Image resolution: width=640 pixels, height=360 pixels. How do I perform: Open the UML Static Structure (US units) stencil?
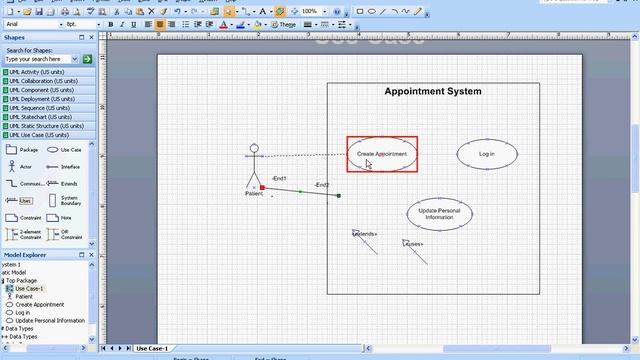(x=49, y=126)
